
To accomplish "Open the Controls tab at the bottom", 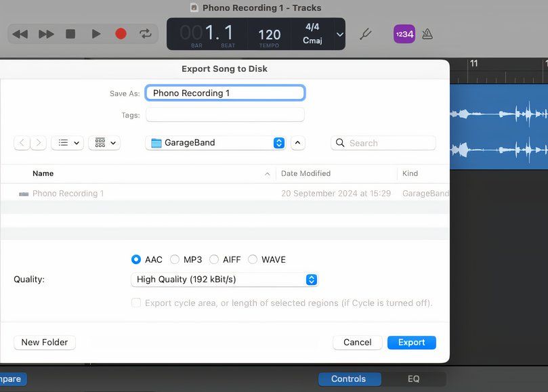I will [350, 379].
